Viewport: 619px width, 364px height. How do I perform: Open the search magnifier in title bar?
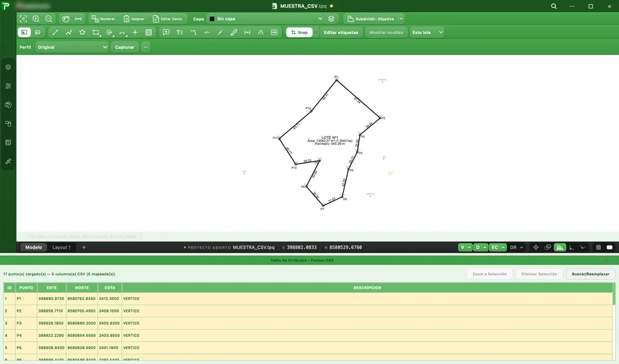[x=554, y=6]
